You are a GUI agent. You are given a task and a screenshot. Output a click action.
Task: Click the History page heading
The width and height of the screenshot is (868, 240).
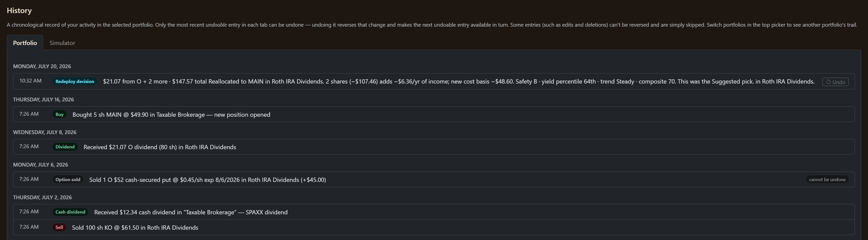[19, 11]
